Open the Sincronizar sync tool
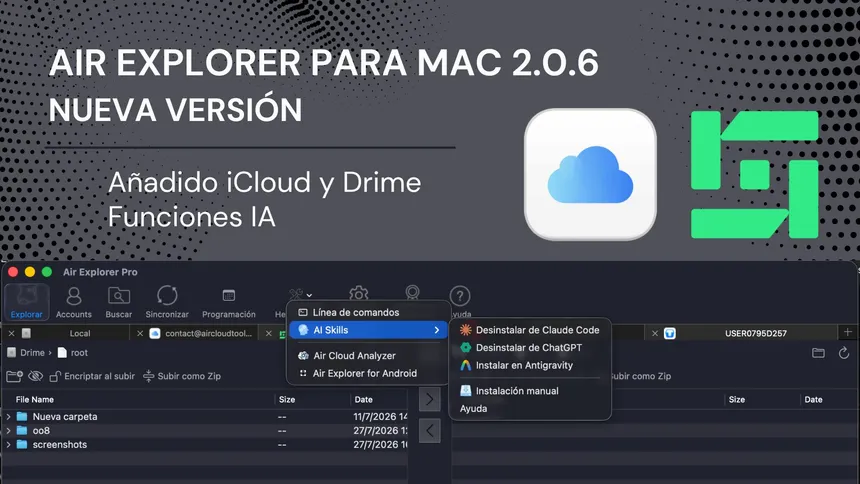Viewport: 860px width, 484px height. click(167, 302)
